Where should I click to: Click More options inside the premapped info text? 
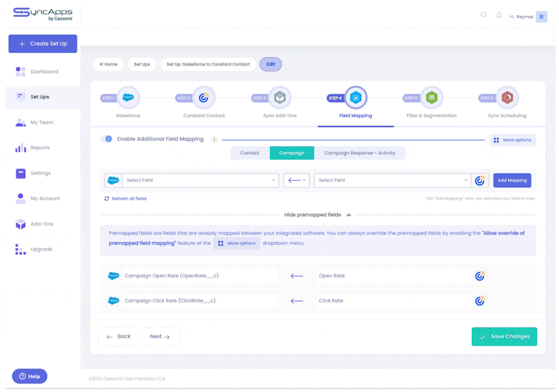[x=237, y=243]
